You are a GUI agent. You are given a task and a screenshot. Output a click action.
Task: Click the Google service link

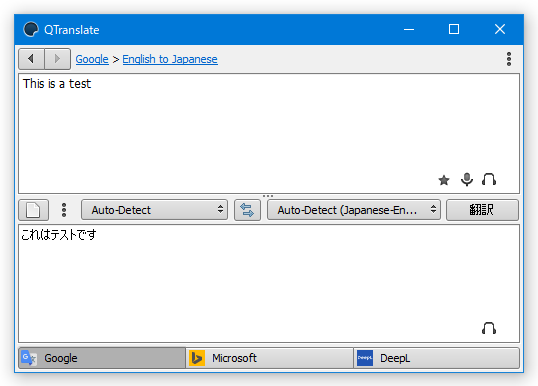(x=92, y=59)
